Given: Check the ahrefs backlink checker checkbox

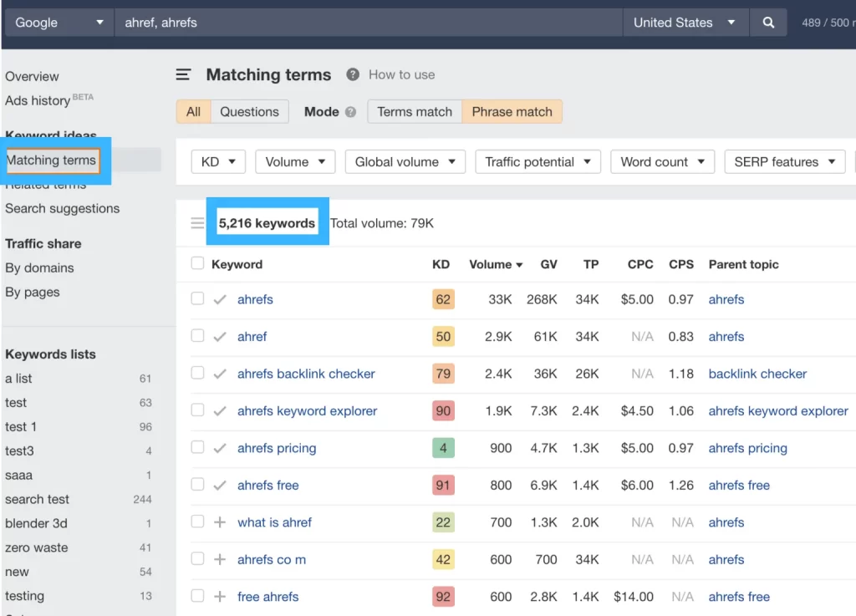Looking at the screenshot, I should point(197,373).
